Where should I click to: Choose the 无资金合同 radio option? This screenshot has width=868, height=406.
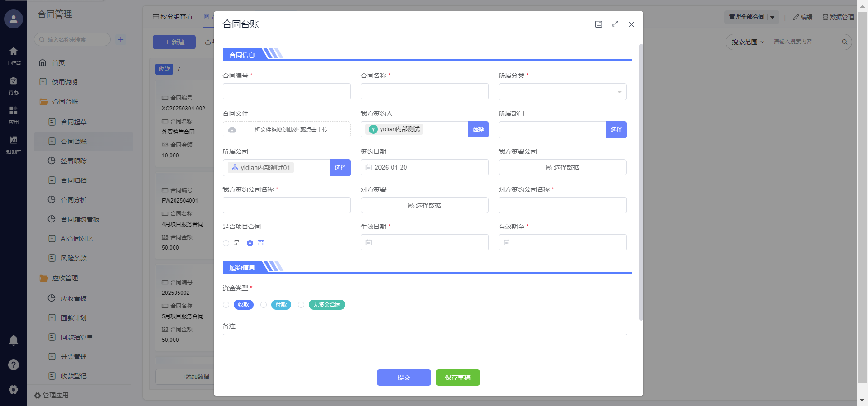(301, 305)
